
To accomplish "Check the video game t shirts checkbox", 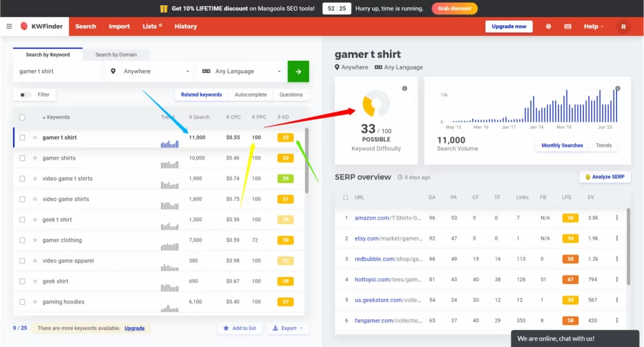I will (x=22, y=179).
